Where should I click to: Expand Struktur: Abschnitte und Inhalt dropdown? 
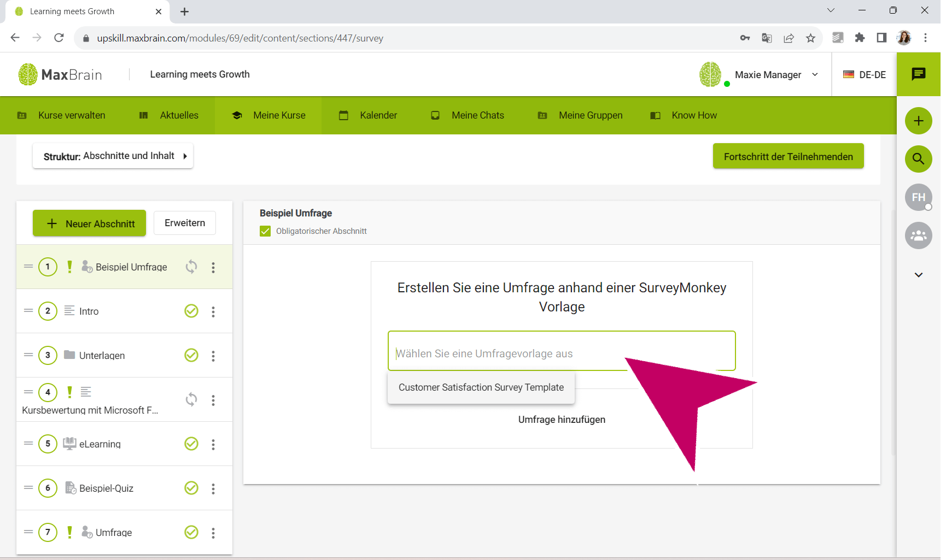[x=113, y=156]
